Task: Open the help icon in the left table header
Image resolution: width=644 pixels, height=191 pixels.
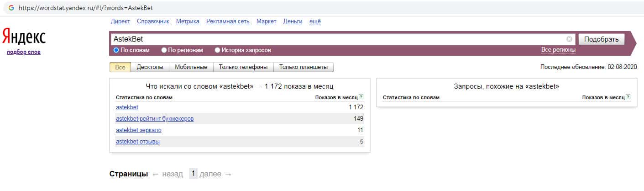Action: coord(361,97)
